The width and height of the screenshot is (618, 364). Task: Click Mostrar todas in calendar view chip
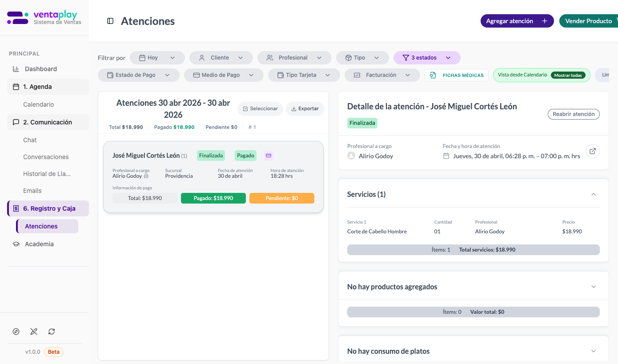[x=568, y=75]
